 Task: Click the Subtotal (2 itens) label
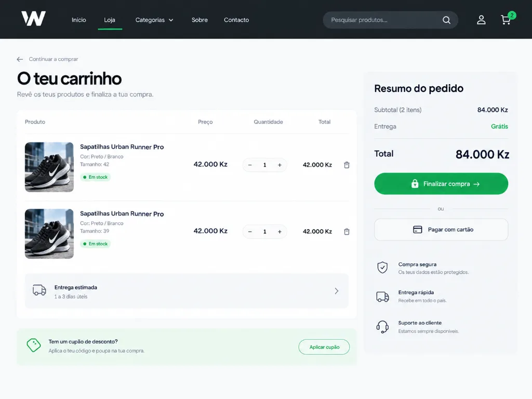(x=397, y=110)
